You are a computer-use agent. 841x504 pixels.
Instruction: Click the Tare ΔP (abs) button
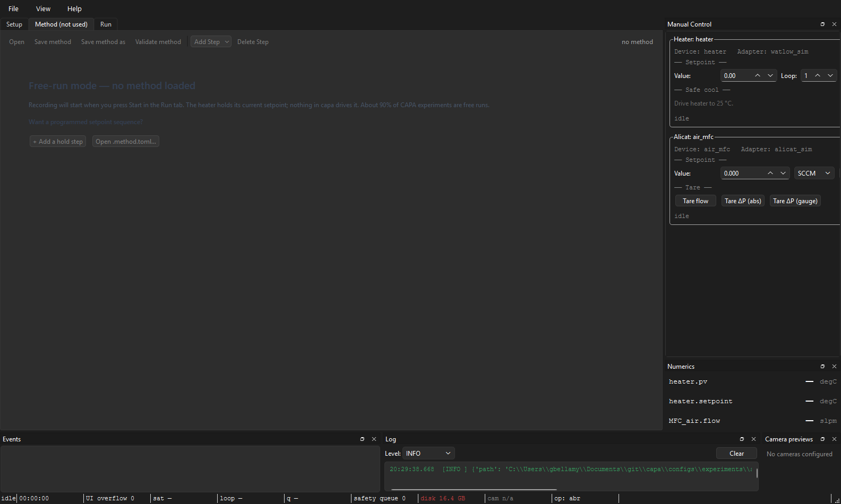[743, 201]
